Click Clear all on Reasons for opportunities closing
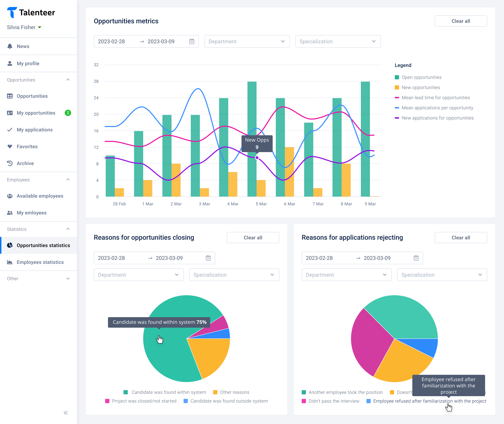The image size is (504, 424). [253, 237]
